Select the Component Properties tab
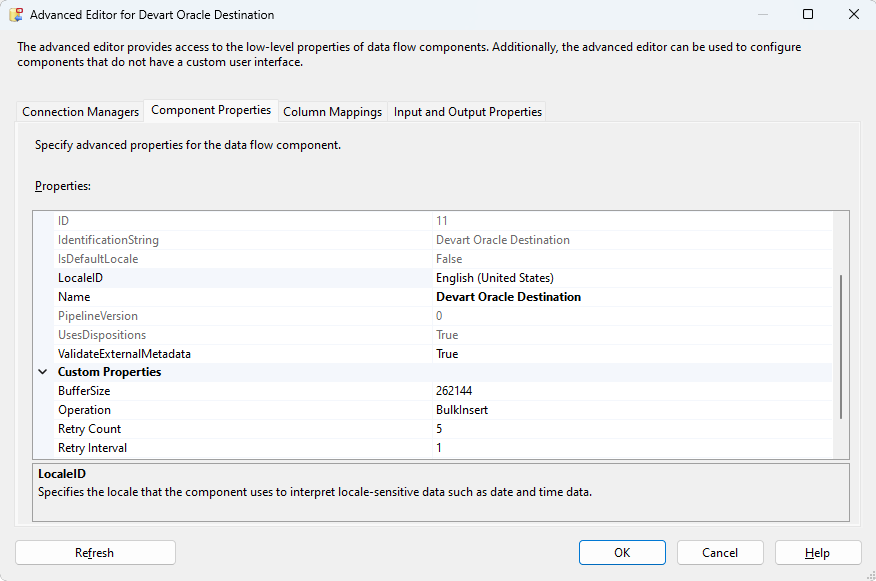This screenshot has height=581, width=876. [211, 110]
